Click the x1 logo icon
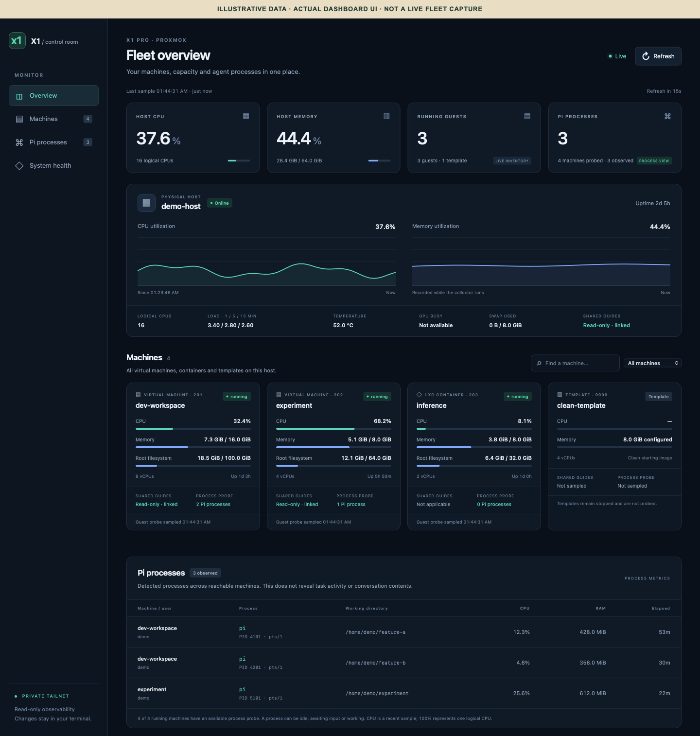 click(17, 41)
